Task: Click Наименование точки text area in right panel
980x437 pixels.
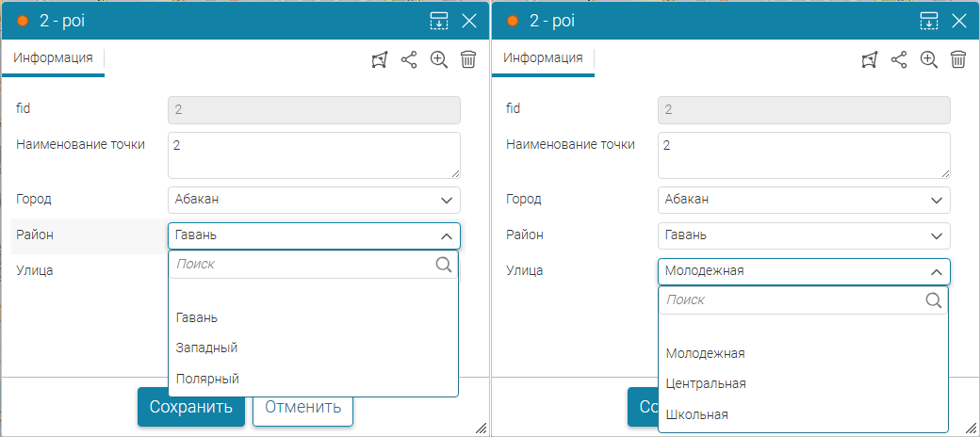Action: point(804,155)
